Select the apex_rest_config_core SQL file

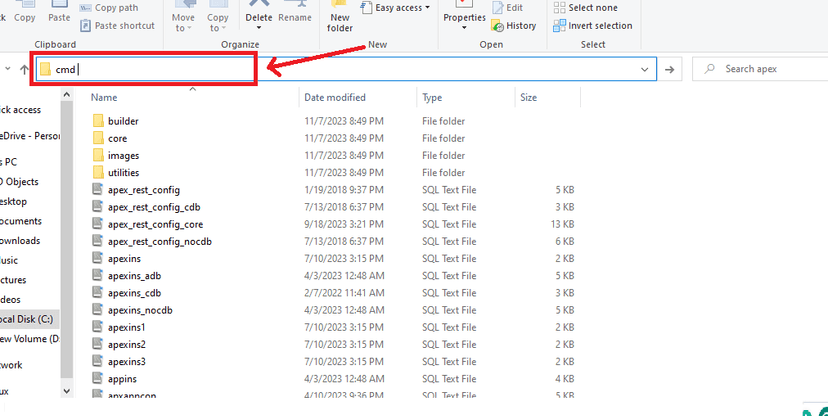point(155,224)
